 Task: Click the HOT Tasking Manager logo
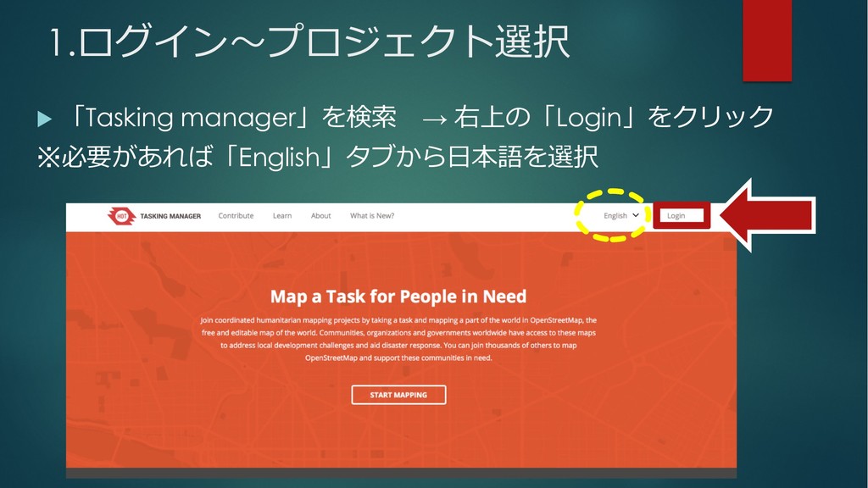(x=121, y=216)
